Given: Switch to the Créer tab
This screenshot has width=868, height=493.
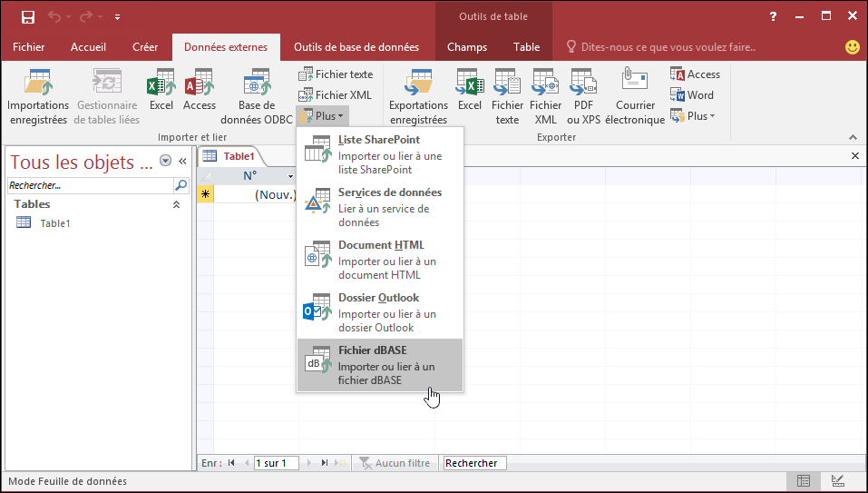Looking at the screenshot, I should [145, 47].
